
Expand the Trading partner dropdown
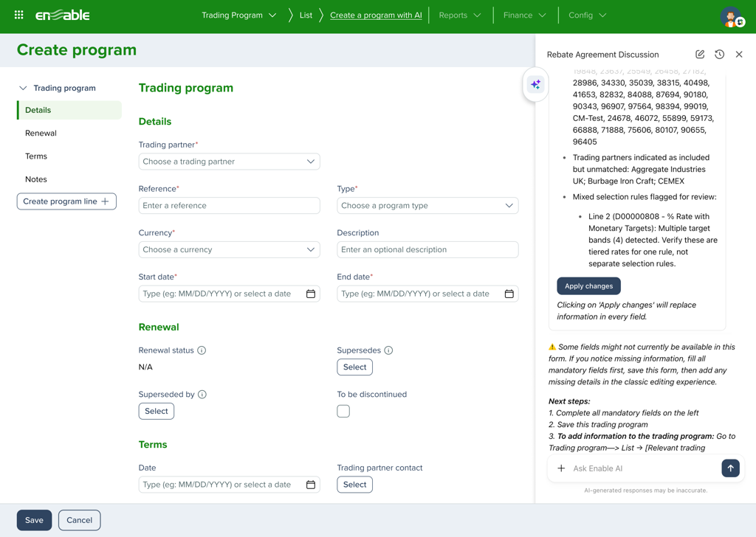coord(229,162)
